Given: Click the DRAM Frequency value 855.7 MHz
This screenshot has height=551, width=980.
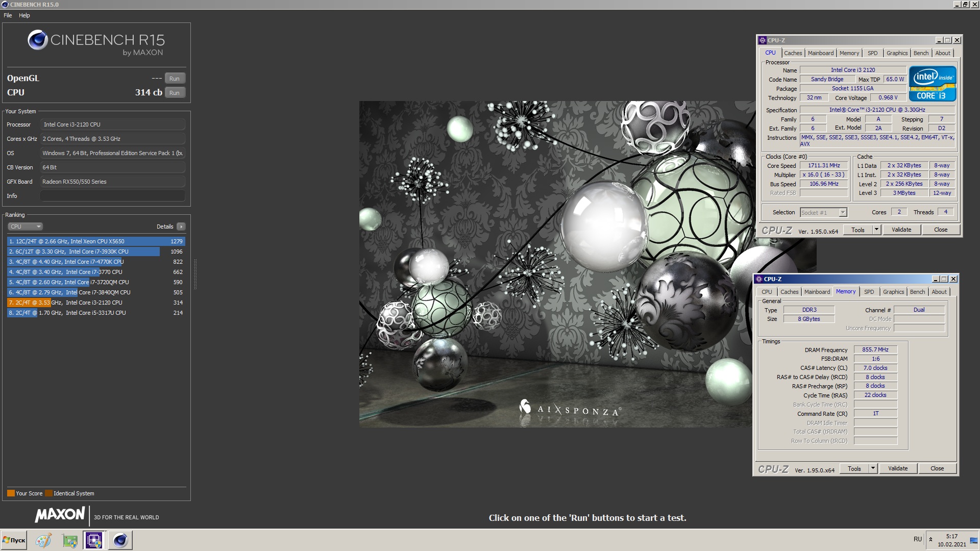Looking at the screenshot, I should 875,350.
